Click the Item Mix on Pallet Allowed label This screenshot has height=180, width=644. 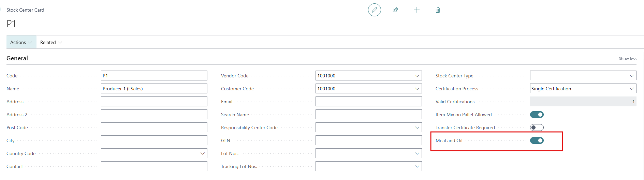[x=464, y=115]
